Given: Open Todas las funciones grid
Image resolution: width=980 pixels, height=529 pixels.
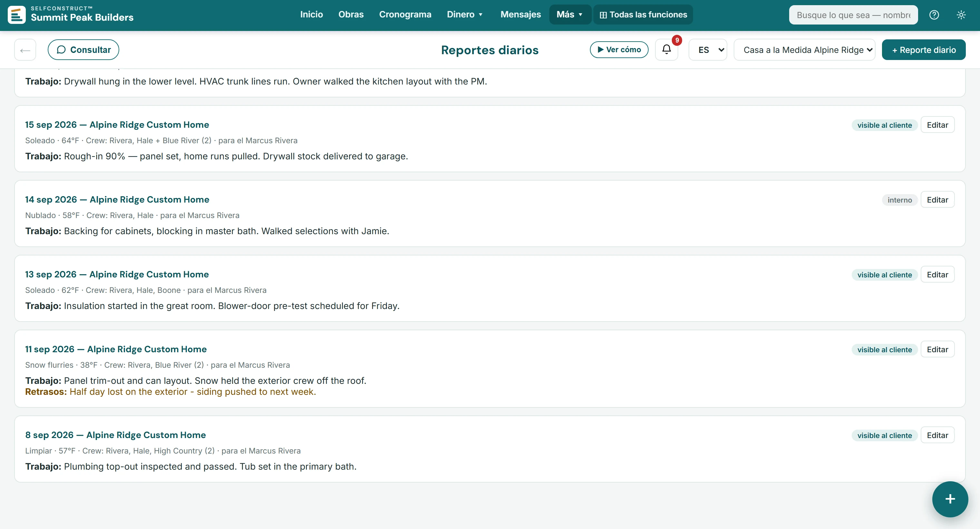Looking at the screenshot, I should [643, 15].
